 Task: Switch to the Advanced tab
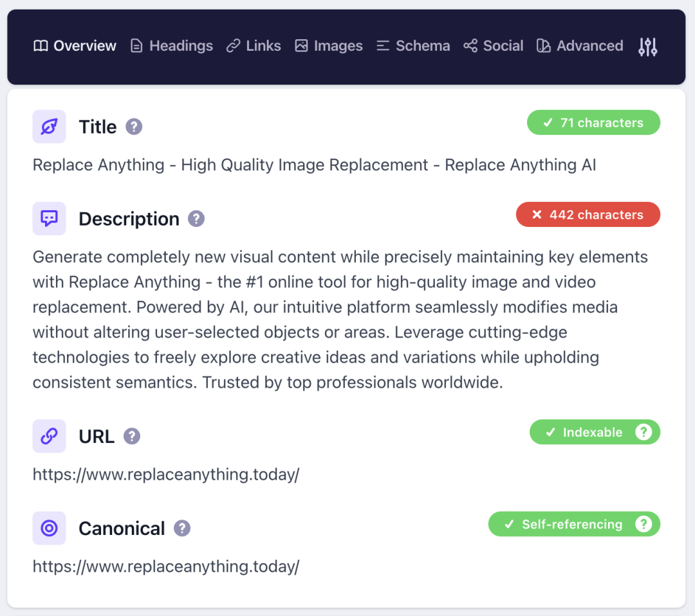tap(580, 46)
